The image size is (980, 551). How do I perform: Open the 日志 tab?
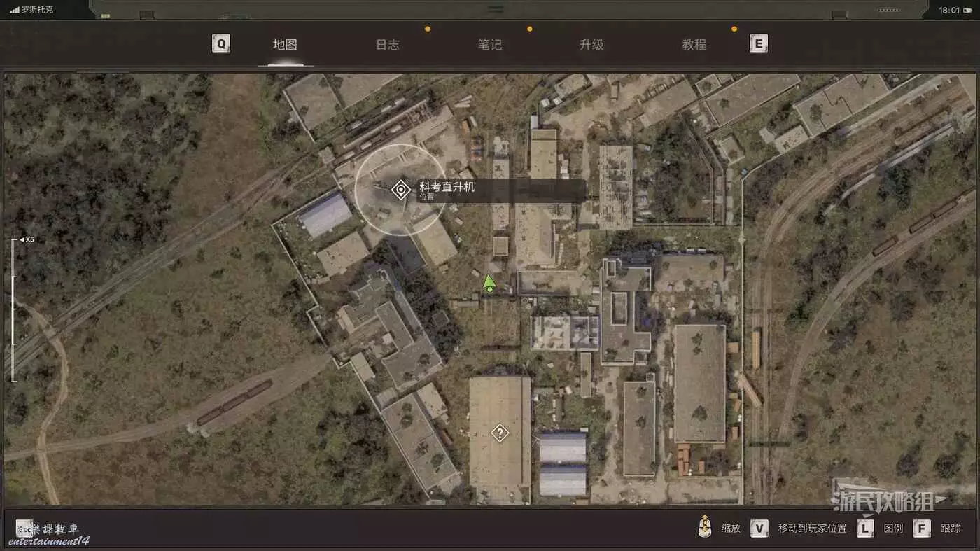(x=387, y=45)
